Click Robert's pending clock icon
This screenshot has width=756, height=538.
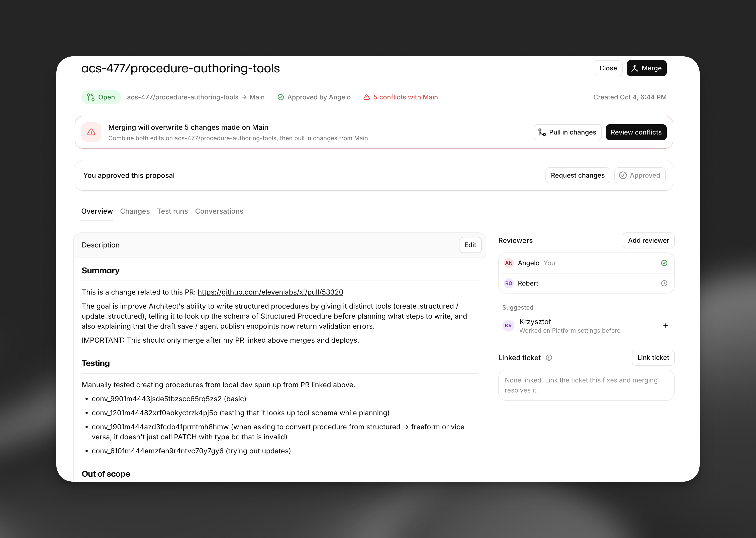[664, 283]
